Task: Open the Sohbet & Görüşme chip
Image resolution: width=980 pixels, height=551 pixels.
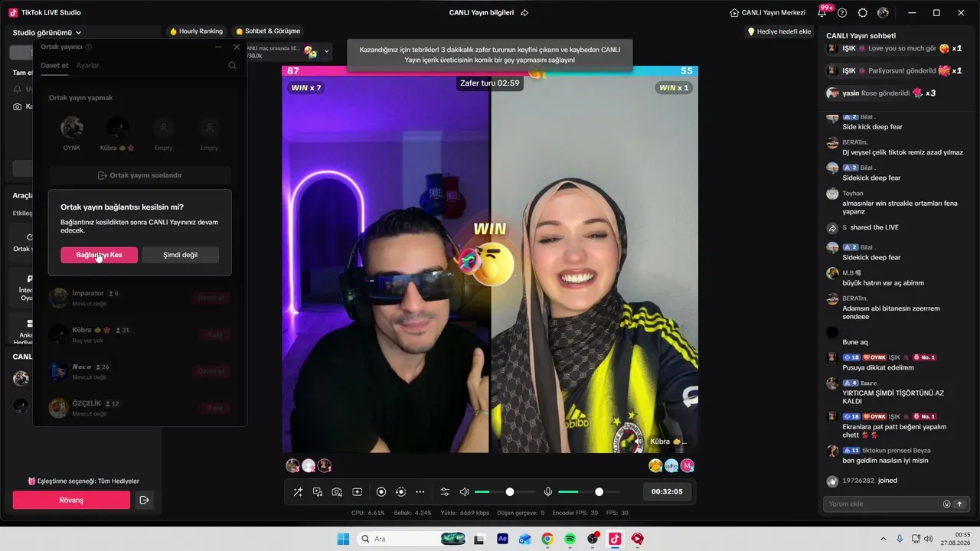Action: pyautogui.click(x=268, y=31)
